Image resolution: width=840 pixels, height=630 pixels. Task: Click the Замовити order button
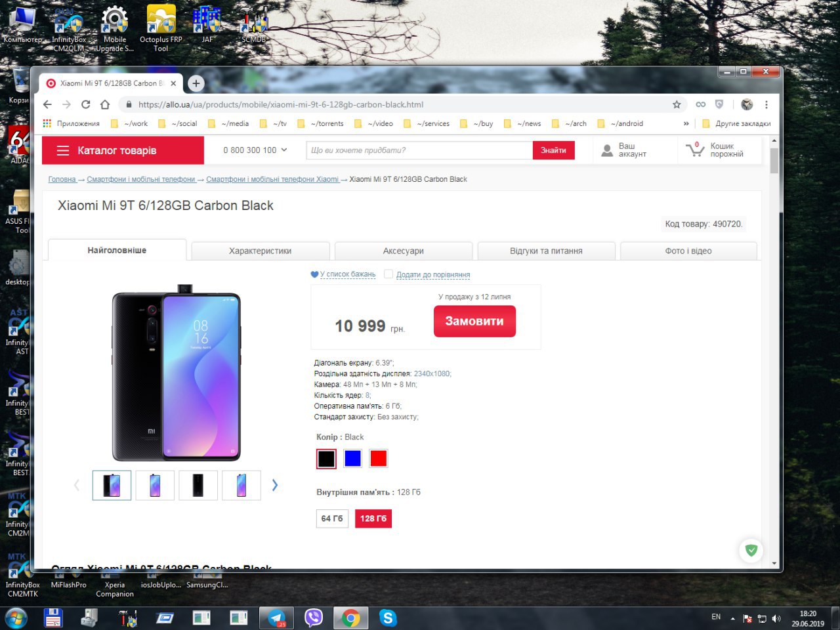click(474, 321)
